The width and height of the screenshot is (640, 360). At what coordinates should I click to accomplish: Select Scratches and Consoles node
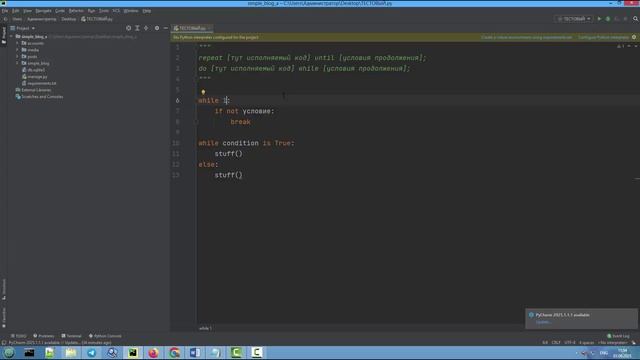point(39,97)
